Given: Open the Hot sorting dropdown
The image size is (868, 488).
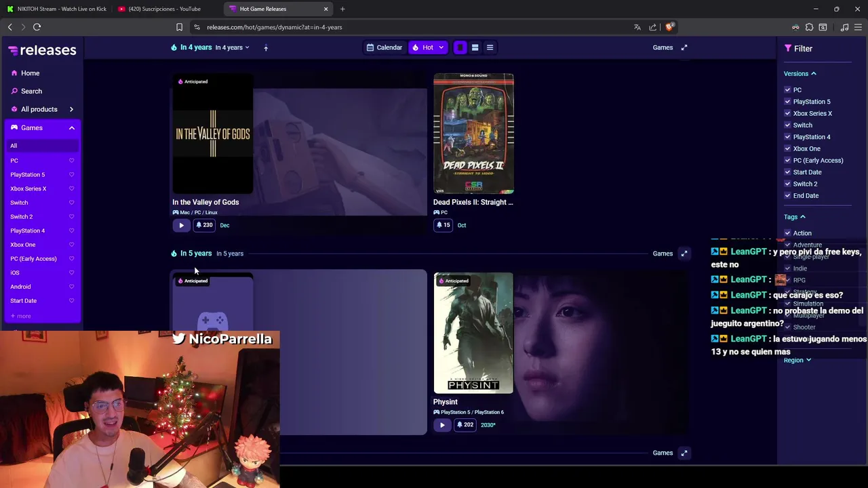Looking at the screenshot, I should [428, 47].
